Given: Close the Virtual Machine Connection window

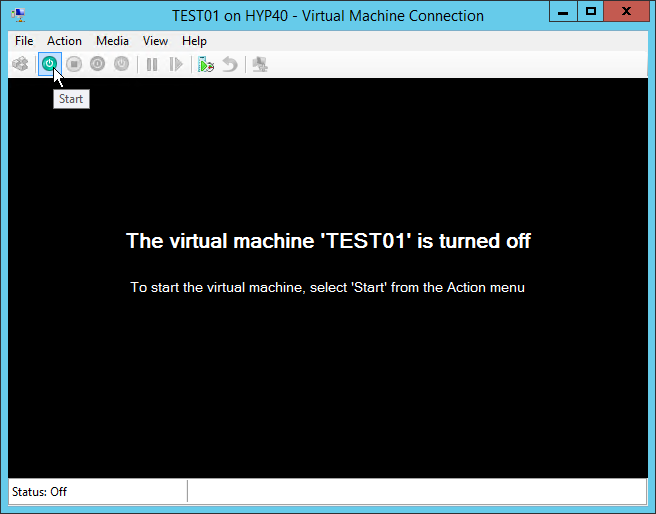Looking at the screenshot, I should 628,12.
